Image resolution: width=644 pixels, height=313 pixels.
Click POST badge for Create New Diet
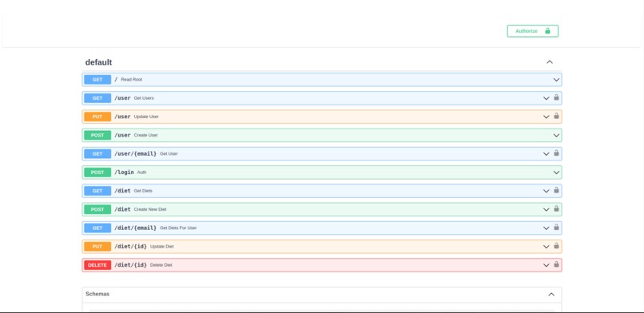pyautogui.click(x=97, y=210)
